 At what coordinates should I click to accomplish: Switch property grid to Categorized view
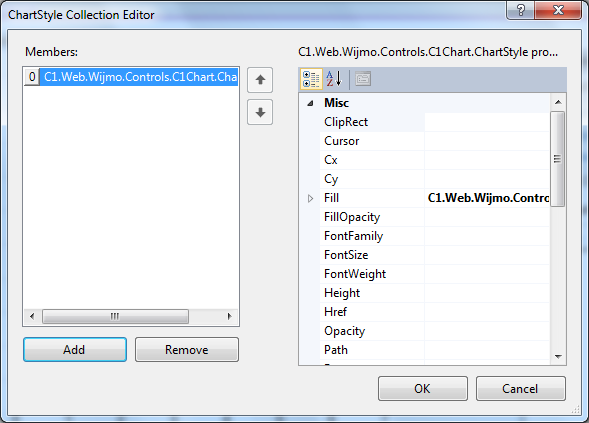311,79
